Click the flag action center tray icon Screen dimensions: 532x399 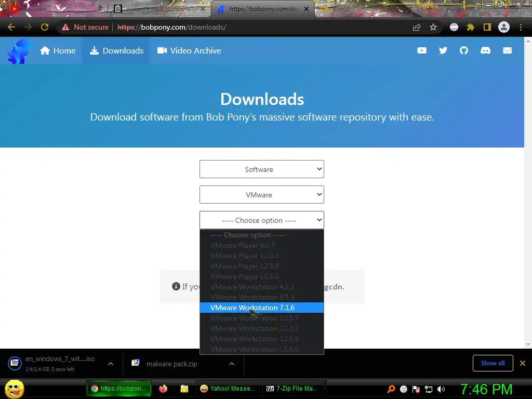[x=416, y=389]
